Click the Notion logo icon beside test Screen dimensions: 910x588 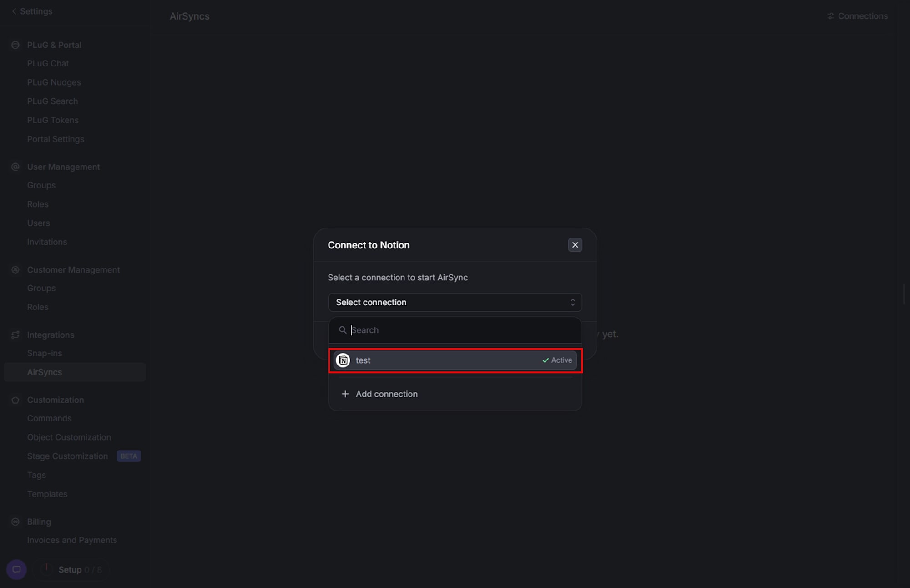pyautogui.click(x=343, y=360)
